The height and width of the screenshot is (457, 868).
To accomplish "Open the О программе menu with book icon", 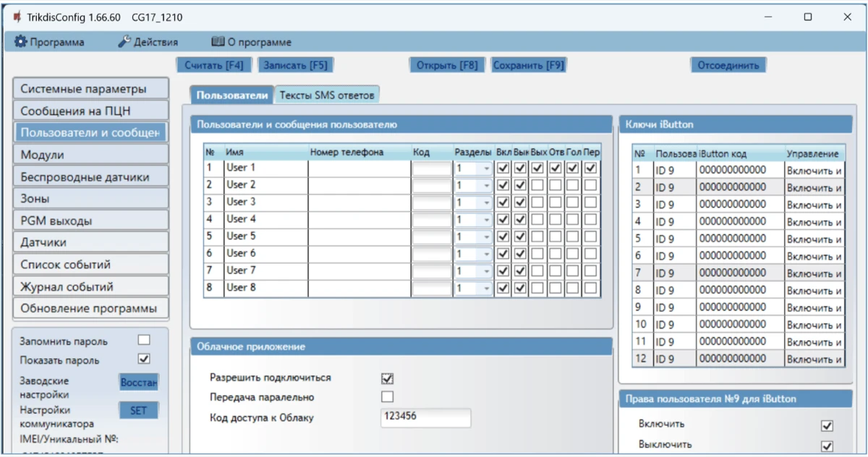I will tap(251, 43).
